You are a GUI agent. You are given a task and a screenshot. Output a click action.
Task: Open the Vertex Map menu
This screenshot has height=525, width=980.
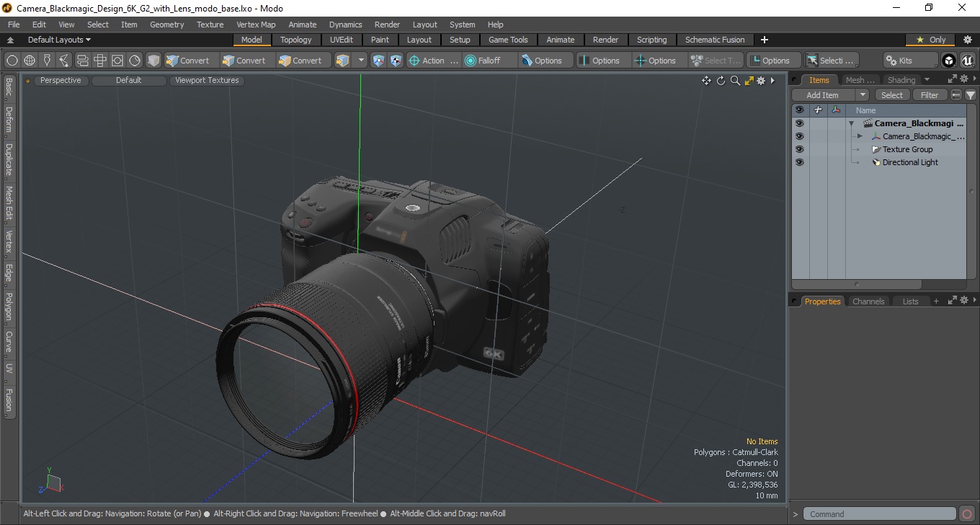(256, 25)
